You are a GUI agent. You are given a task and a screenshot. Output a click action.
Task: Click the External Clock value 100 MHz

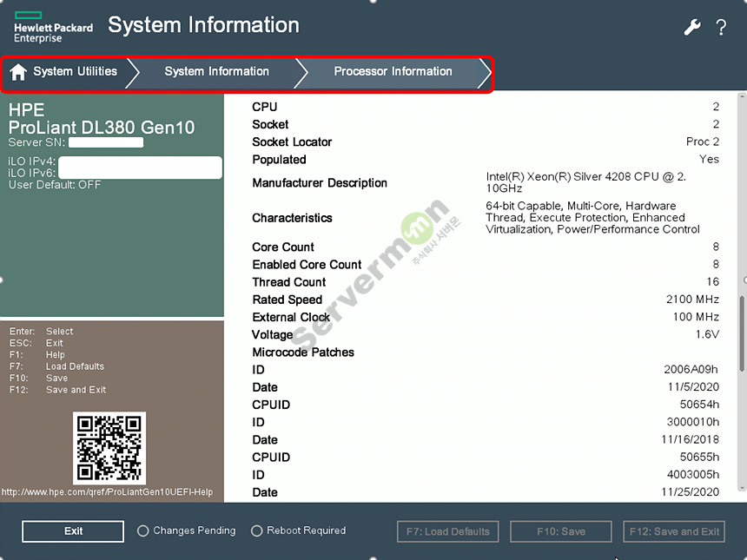pyautogui.click(x=696, y=317)
